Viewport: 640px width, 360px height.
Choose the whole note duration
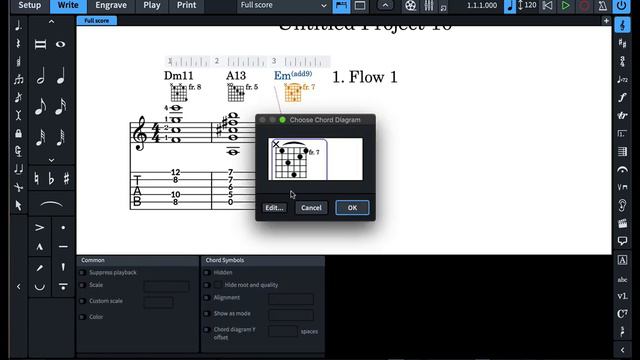(60, 44)
